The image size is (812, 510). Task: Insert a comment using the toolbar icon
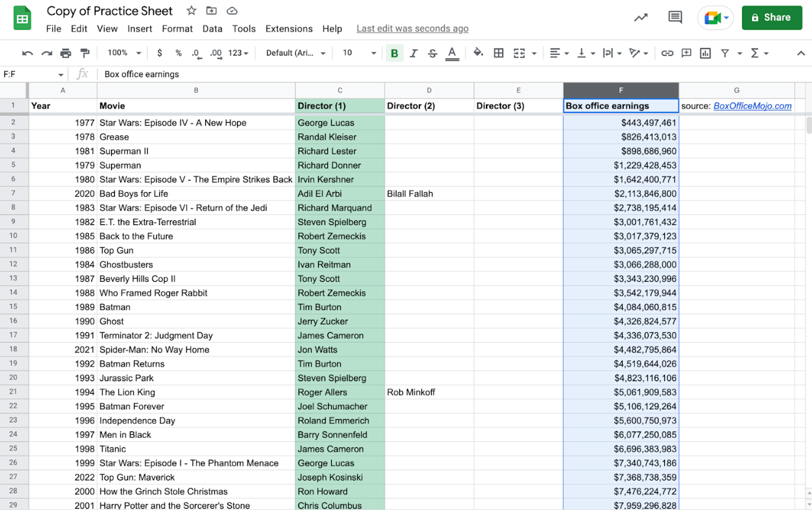click(x=686, y=53)
